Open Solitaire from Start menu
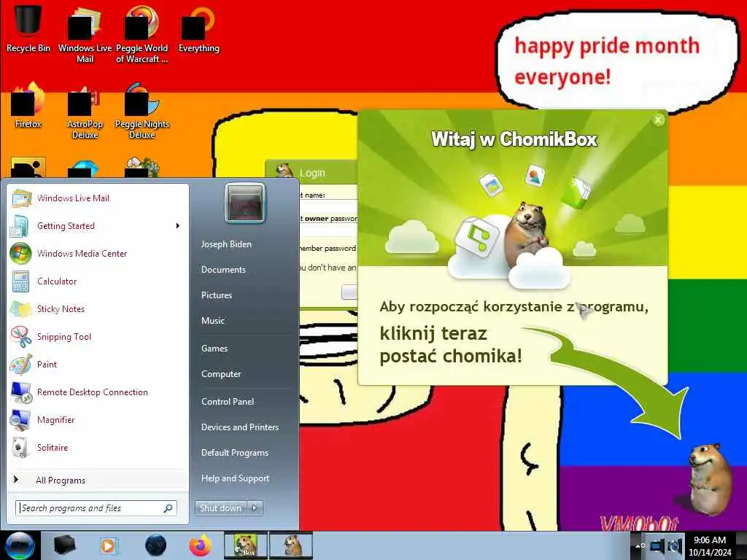The height and width of the screenshot is (560, 747). click(x=98, y=447)
